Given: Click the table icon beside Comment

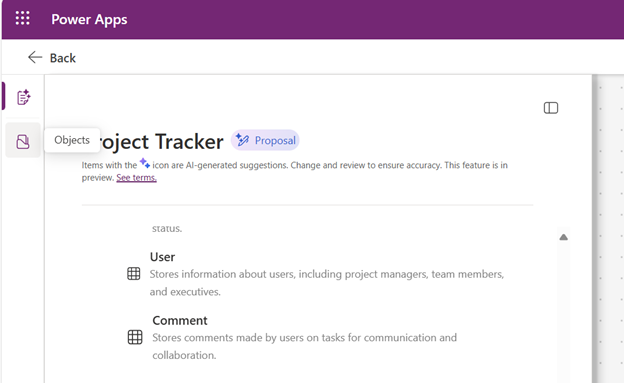Looking at the screenshot, I should pyautogui.click(x=135, y=337).
